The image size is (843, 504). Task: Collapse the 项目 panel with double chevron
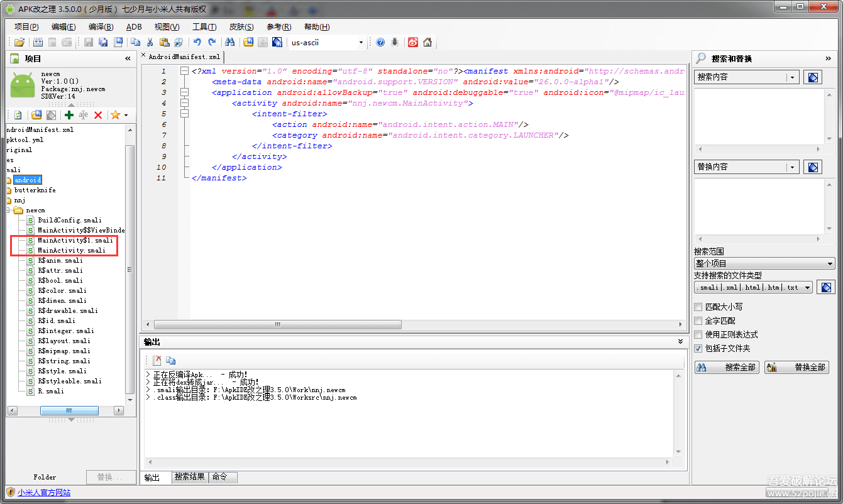(128, 58)
